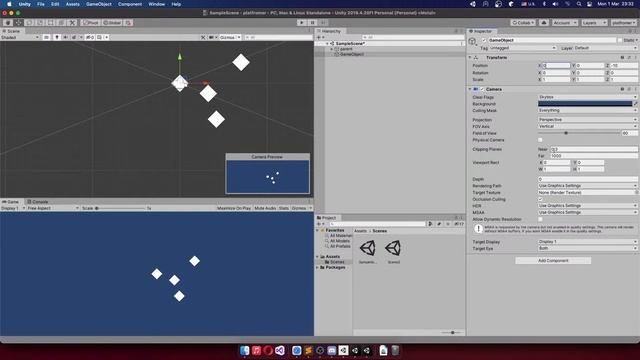Screen dimensions: 640x360
Task: Start Play mode with the Play button
Action: pyautogui.click(x=302, y=22)
